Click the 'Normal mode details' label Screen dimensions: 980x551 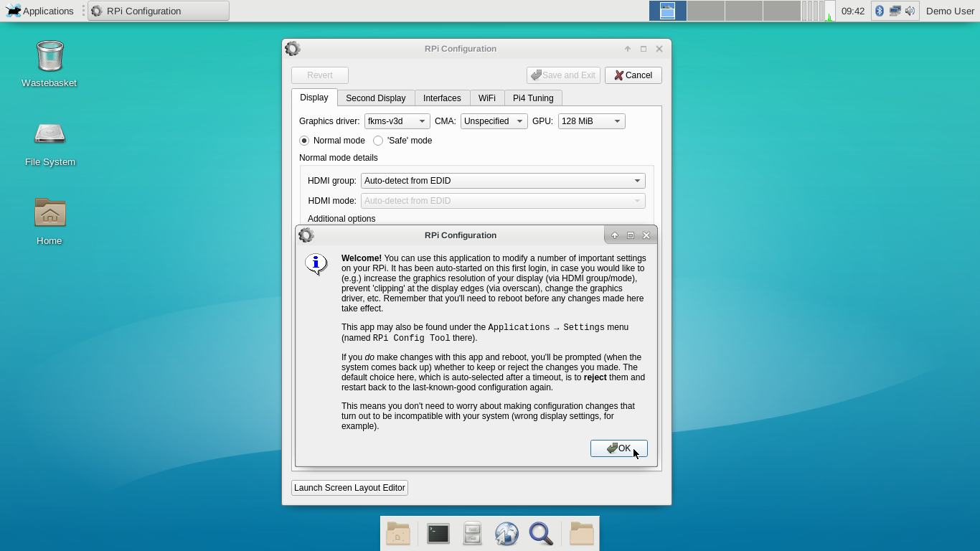339,158
